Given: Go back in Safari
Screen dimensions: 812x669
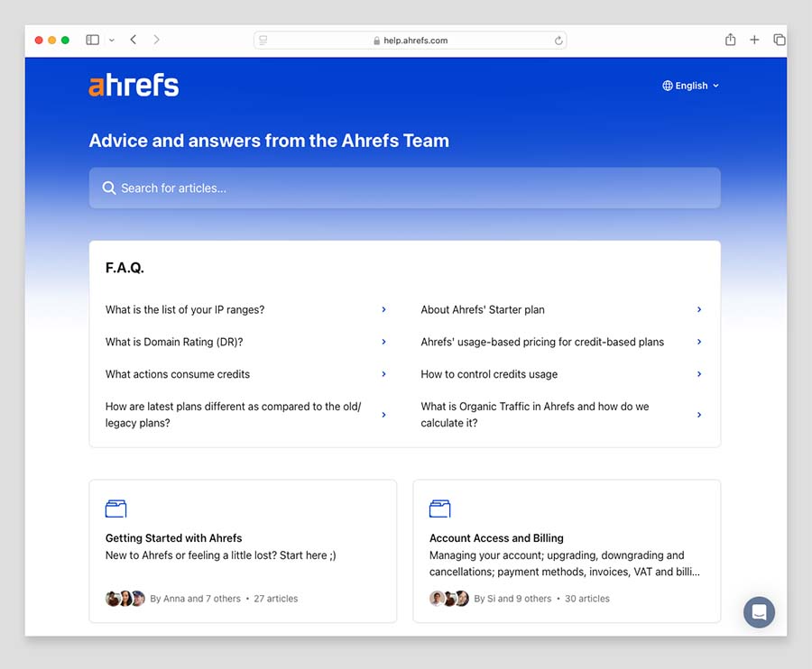Looking at the screenshot, I should pos(134,40).
